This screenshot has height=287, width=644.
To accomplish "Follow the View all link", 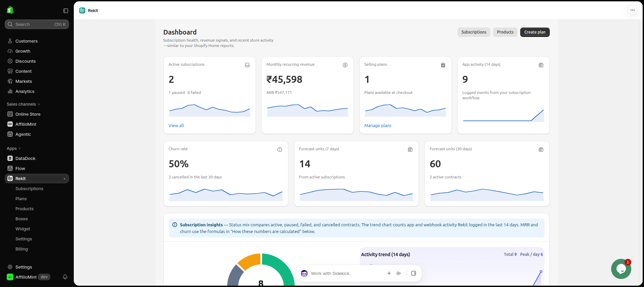I will [x=176, y=125].
